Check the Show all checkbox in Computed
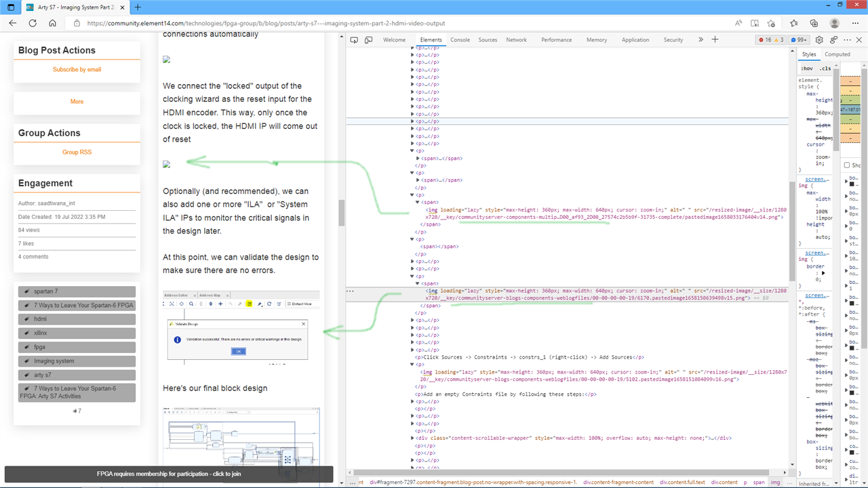The height and width of the screenshot is (488, 868). (x=847, y=165)
